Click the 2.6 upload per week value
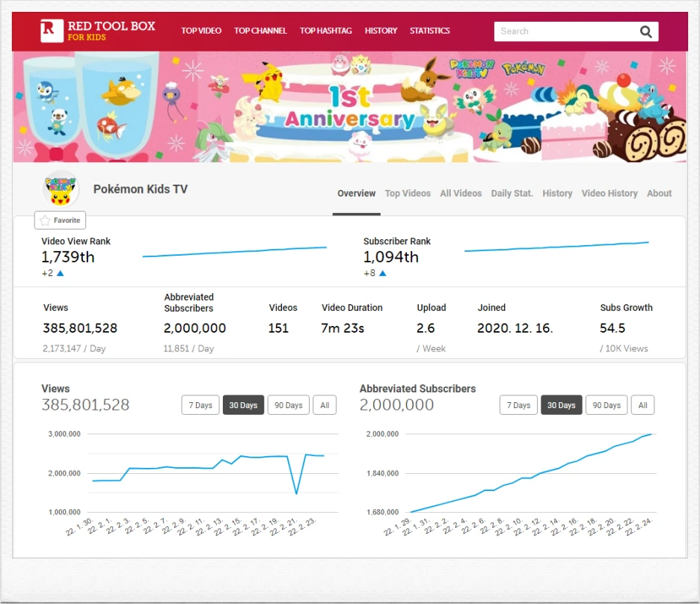 (426, 328)
